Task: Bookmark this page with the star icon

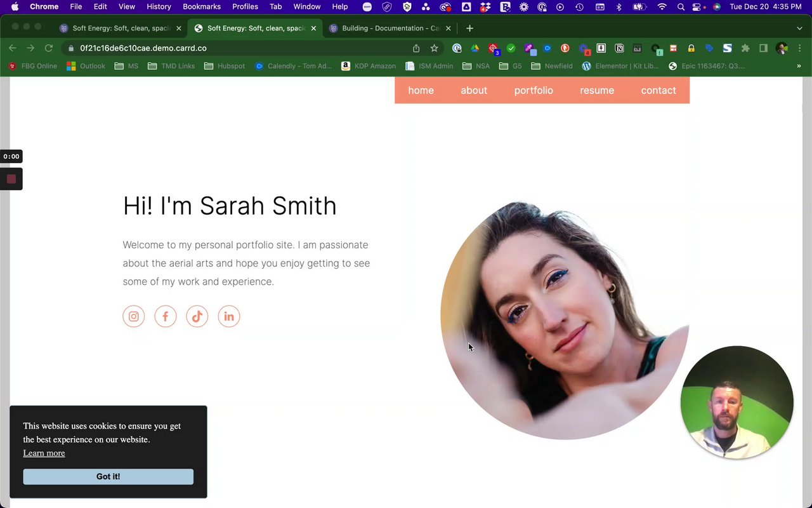Action: point(434,48)
